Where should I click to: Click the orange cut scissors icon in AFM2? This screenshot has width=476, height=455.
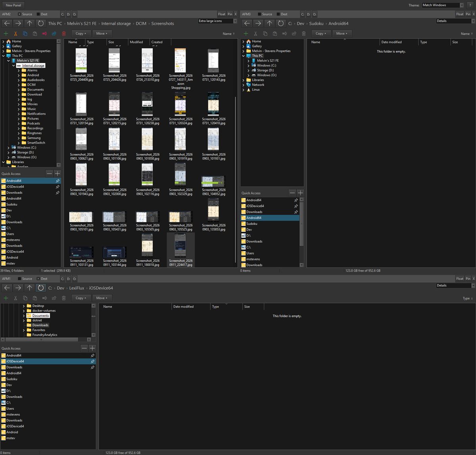pyautogui.click(x=15, y=34)
